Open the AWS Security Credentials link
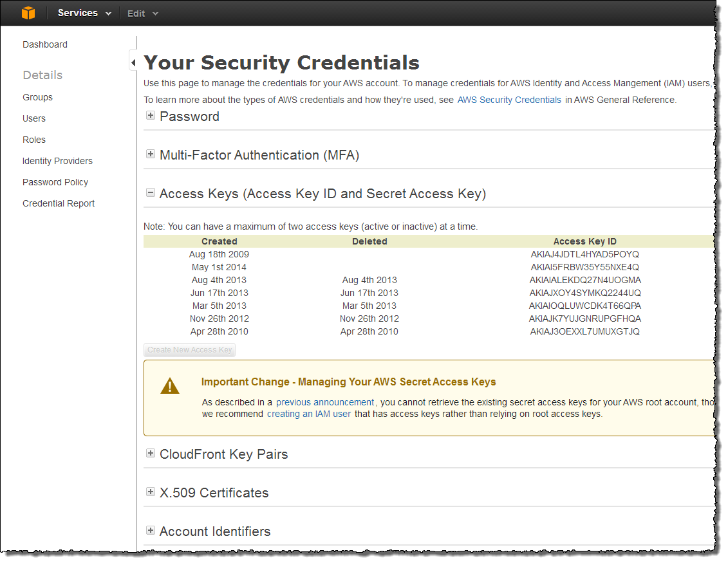Image resolution: width=728 pixels, height=563 pixels. [x=509, y=100]
